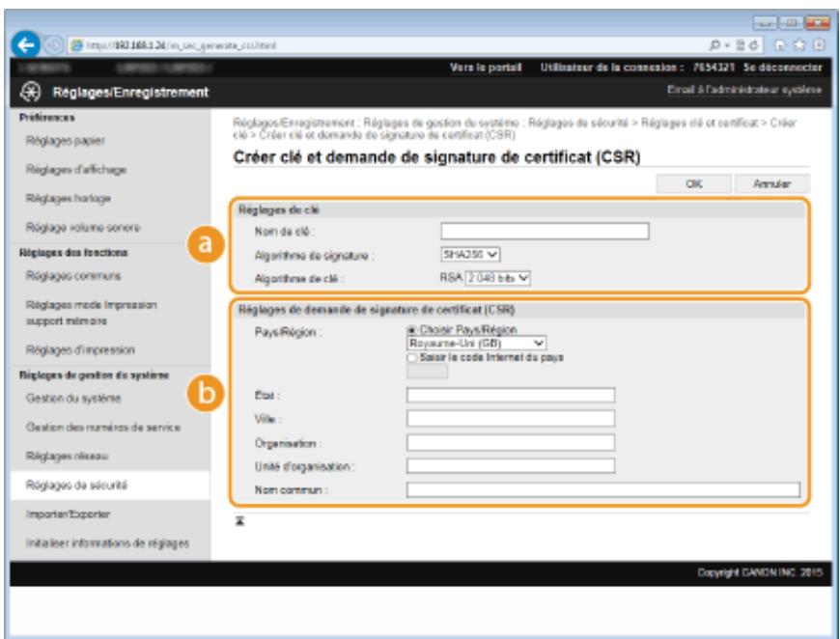Click the Ville input field
840x639 pixels.
tap(511, 419)
